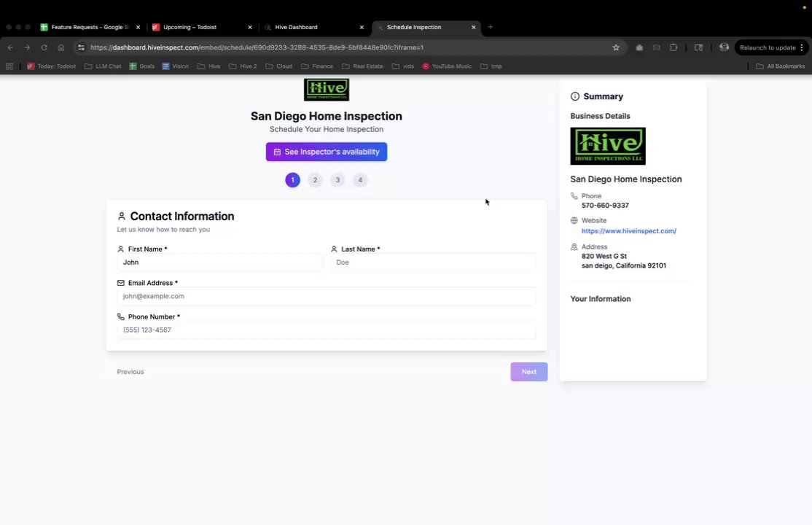Image resolution: width=812 pixels, height=525 pixels.
Task: Open Cloud bookmark folder
Action: [278, 66]
